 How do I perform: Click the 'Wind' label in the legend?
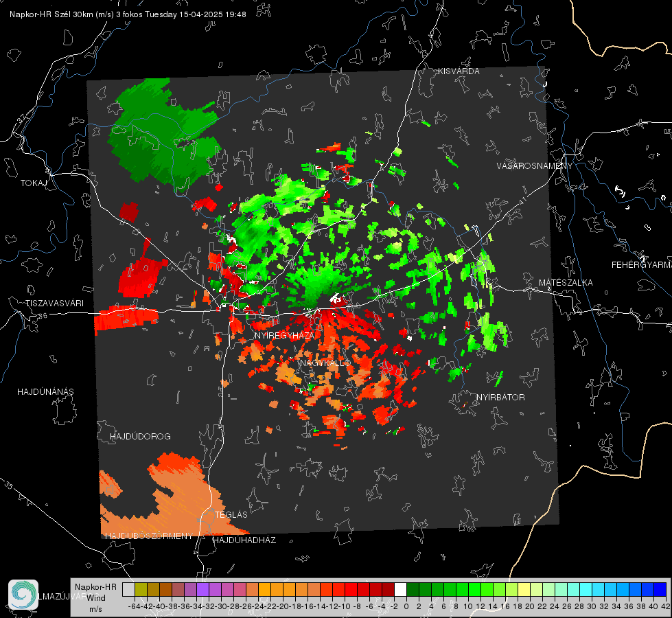coord(96,598)
